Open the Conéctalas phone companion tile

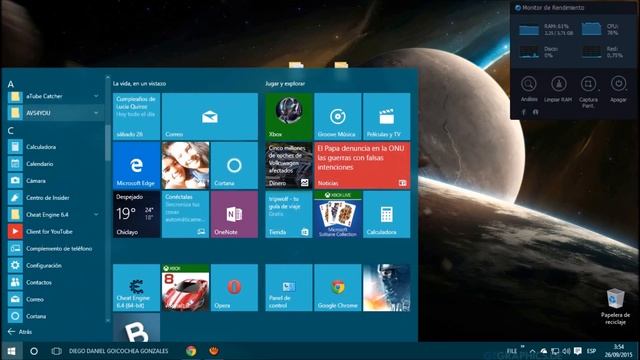185,214
